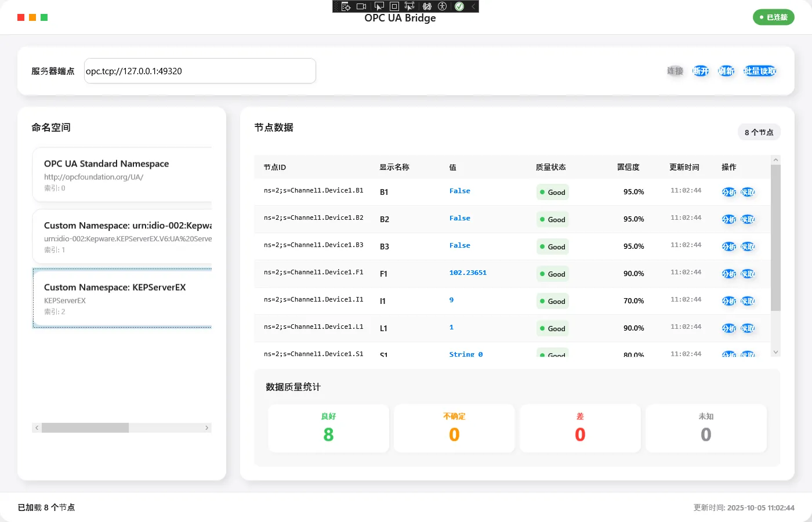
Task: Click the hot reload braces icon
Action: pos(427,6)
